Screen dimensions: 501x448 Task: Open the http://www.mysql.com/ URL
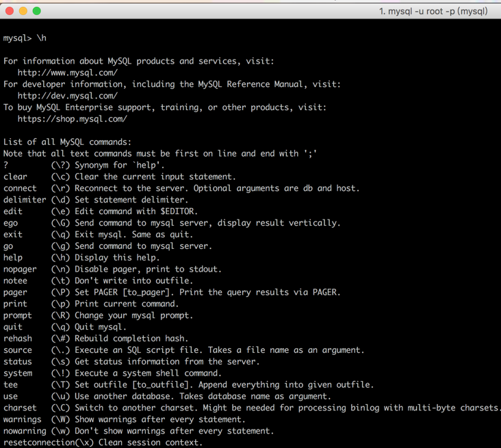(x=68, y=73)
